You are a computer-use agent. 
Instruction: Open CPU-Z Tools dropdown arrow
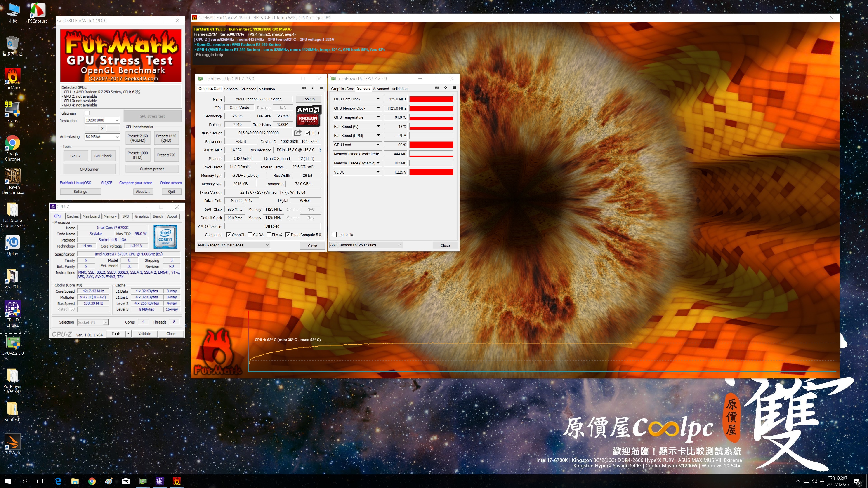click(x=128, y=333)
